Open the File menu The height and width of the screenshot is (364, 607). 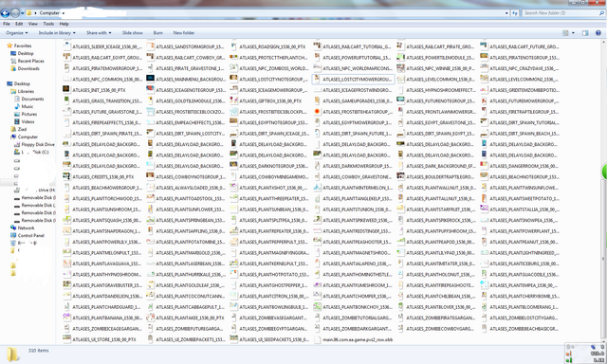coord(7,24)
